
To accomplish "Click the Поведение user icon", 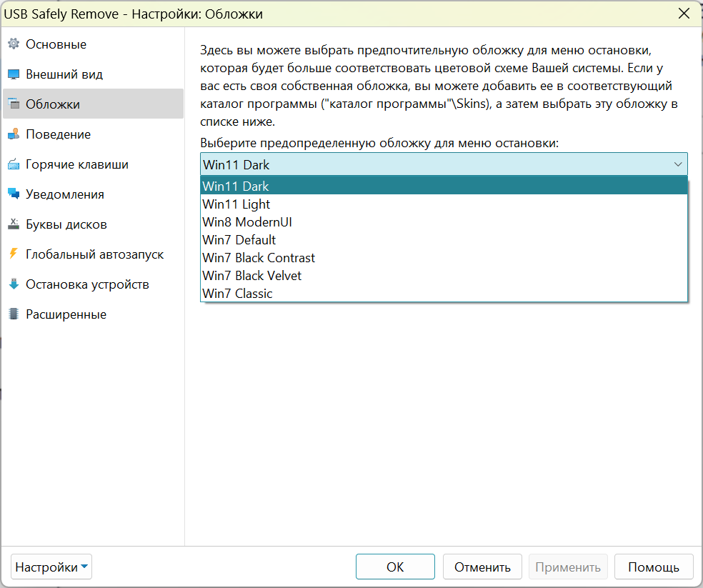I will pos(14,134).
